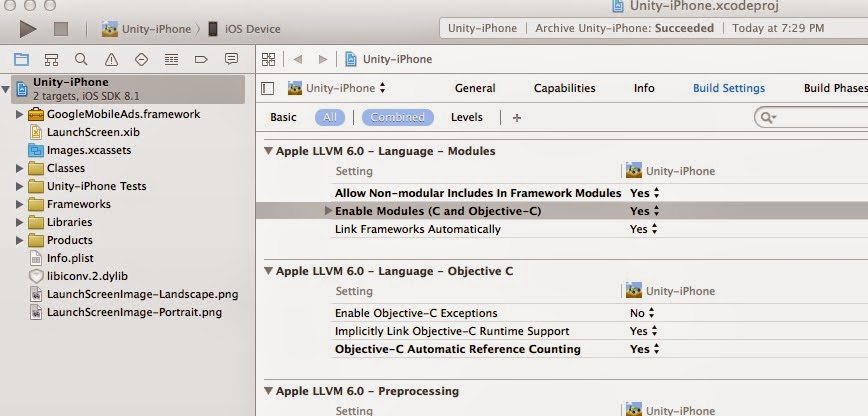Go forward in editor history

[x=323, y=59]
